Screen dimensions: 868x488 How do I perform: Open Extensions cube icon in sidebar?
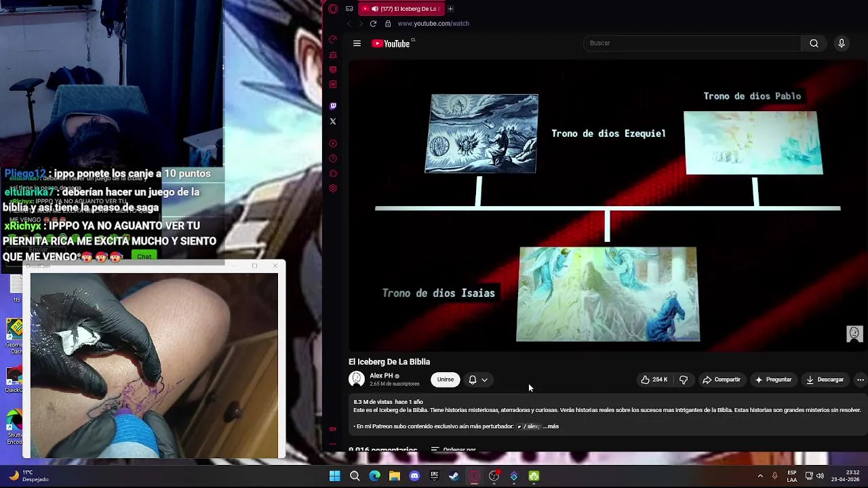(x=333, y=174)
